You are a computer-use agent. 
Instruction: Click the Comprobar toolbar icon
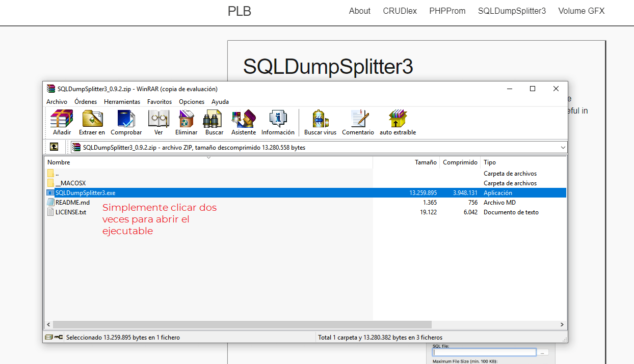click(126, 119)
